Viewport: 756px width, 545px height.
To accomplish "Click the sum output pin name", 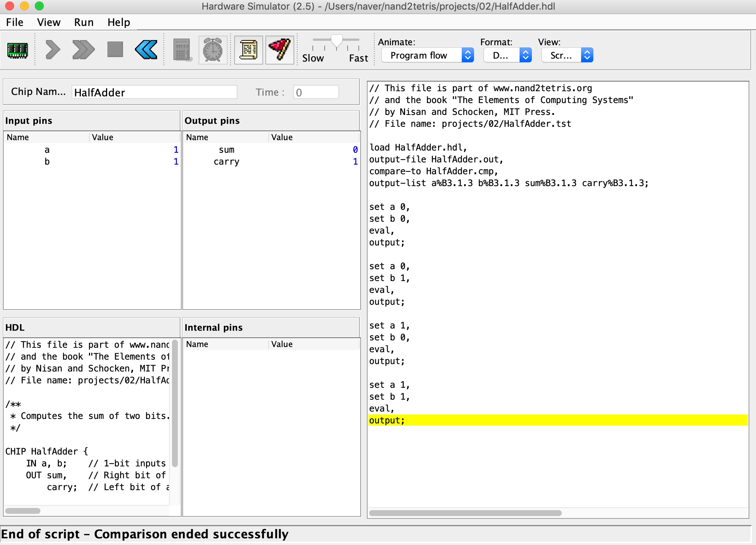I will [x=226, y=149].
